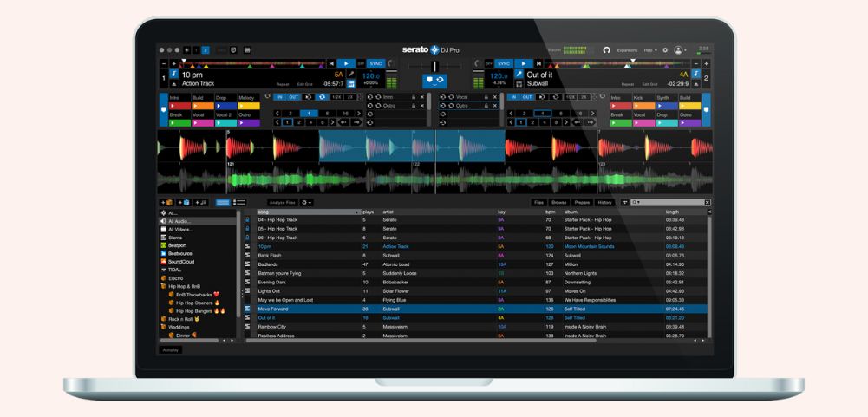Turn sync OFF on deck 1
The image size is (868, 417).
tap(361, 63)
